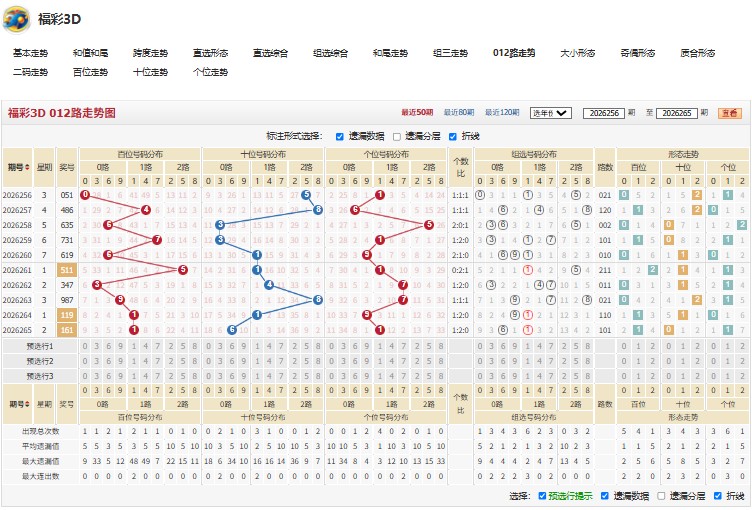
Task: Click the top 组选号码分布 column header
Action: click(534, 154)
